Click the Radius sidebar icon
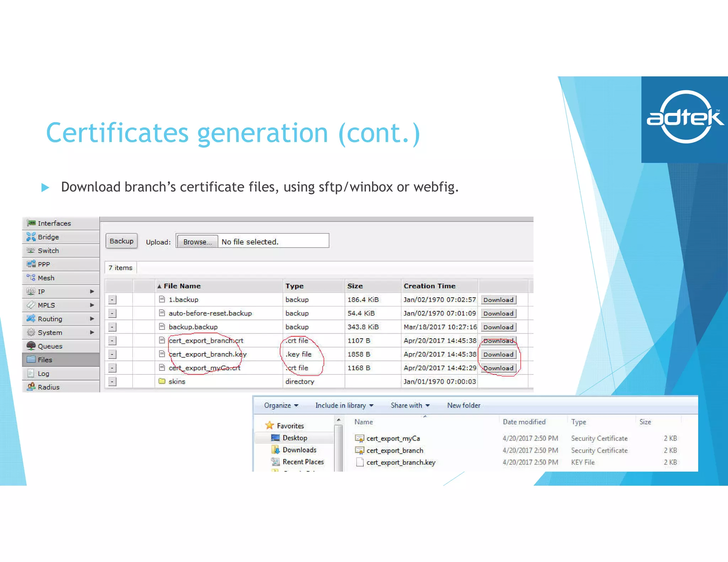This screenshot has height=562, width=728. pos(31,387)
